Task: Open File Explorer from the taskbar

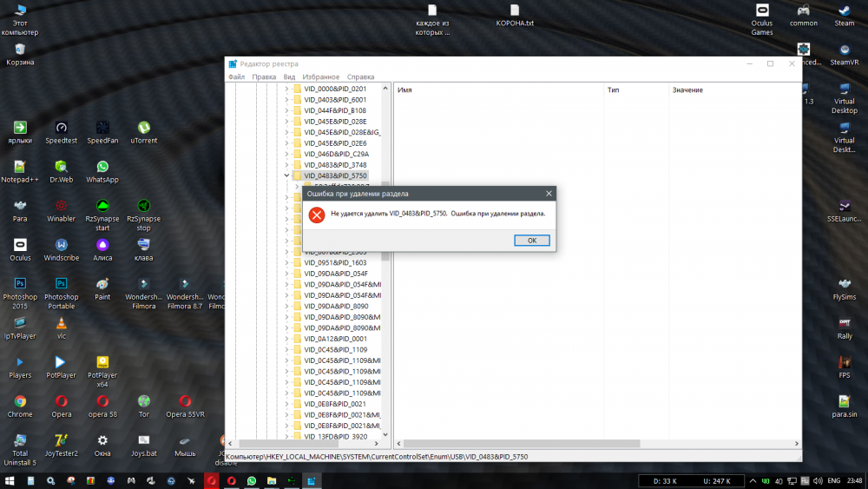Action: coord(271,480)
